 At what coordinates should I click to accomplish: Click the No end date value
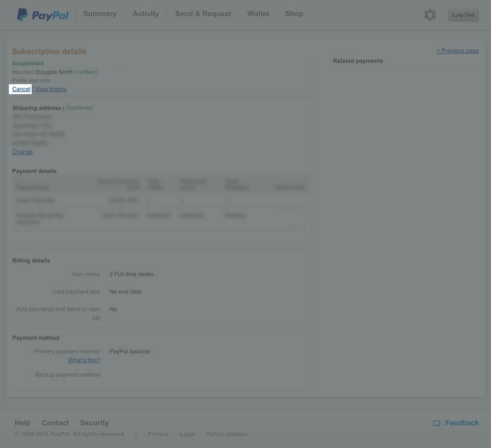point(125,291)
